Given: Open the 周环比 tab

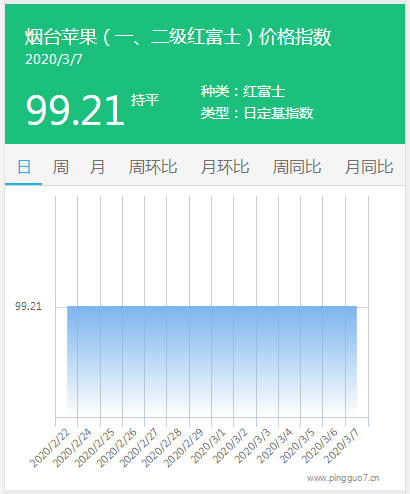Looking at the screenshot, I should tap(153, 167).
